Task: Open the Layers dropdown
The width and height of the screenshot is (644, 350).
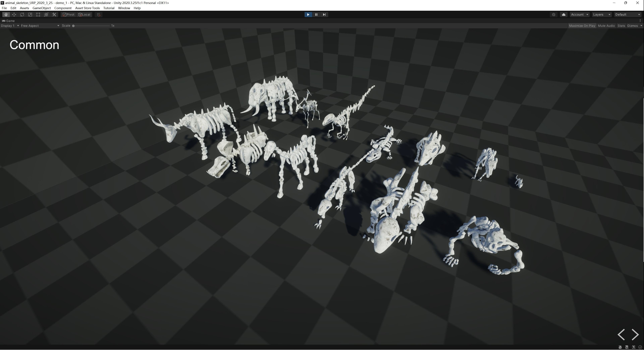Action: tap(602, 15)
